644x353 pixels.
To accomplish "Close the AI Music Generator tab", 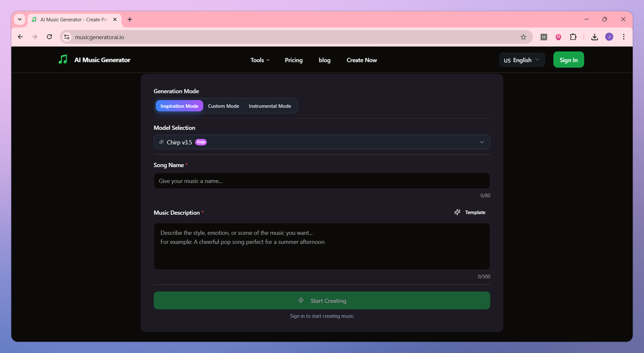I will pos(115,19).
